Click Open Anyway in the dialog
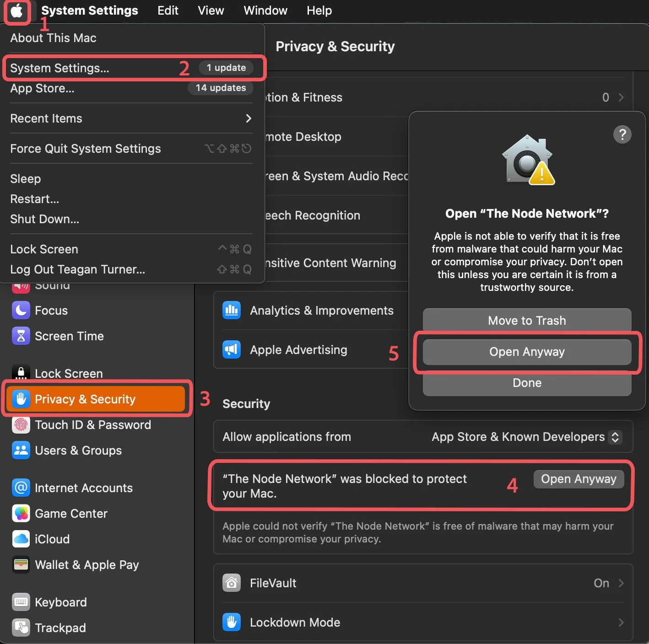 [527, 352]
